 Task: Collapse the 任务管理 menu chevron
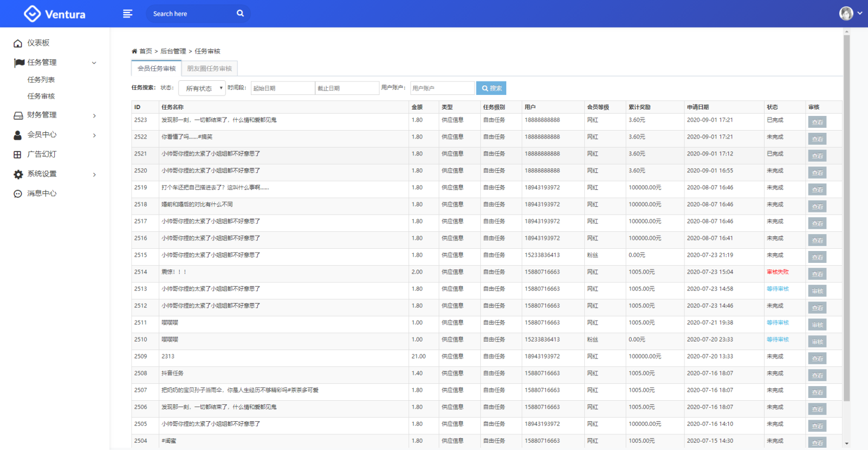(94, 62)
